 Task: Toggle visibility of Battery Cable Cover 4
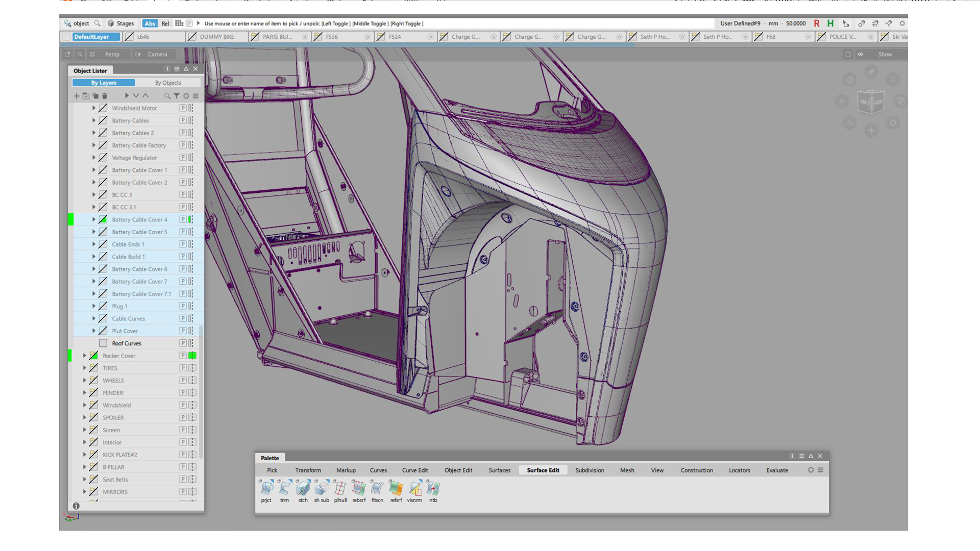tap(103, 219)
